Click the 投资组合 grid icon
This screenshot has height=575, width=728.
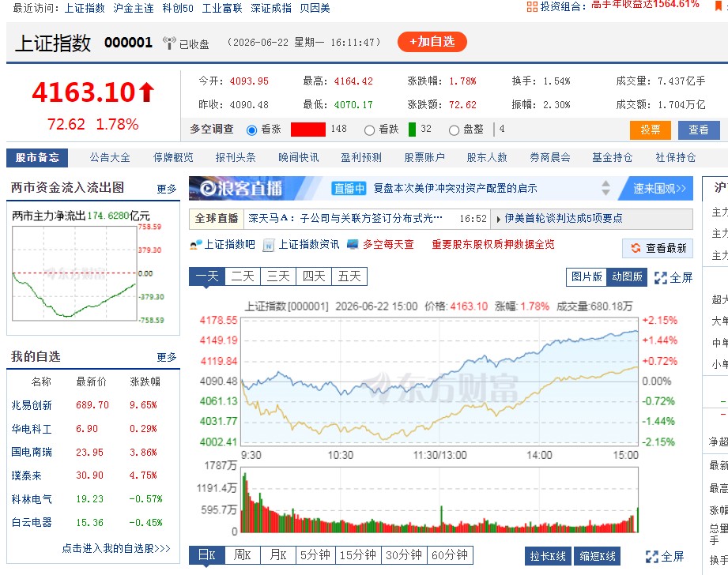click(x=532, y=6)
